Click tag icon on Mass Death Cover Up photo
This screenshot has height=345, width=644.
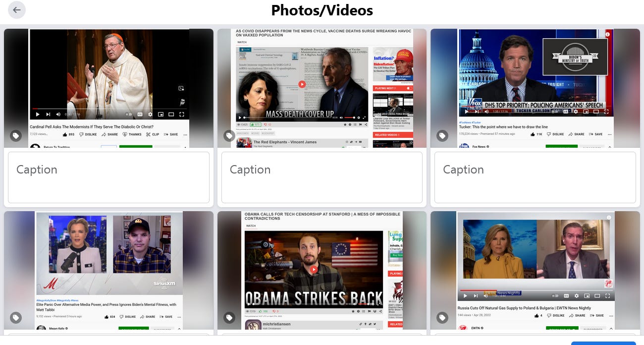[x=229, y=135]
